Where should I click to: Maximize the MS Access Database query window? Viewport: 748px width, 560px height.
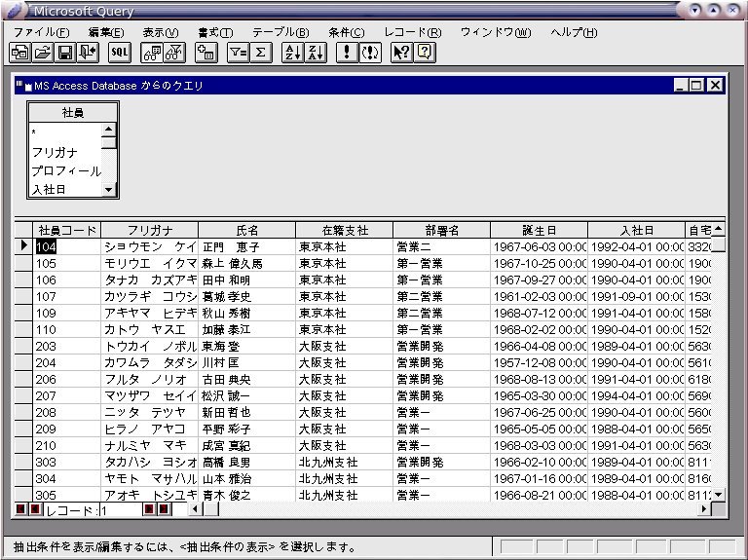696,86
